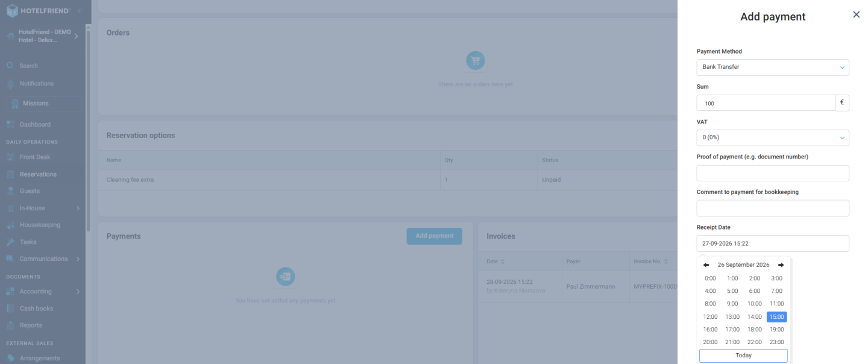The height and width of the screenshot is (364, 868).
Task: Click the Cleaning fee extra row
Action: click(x=388, y=180)
